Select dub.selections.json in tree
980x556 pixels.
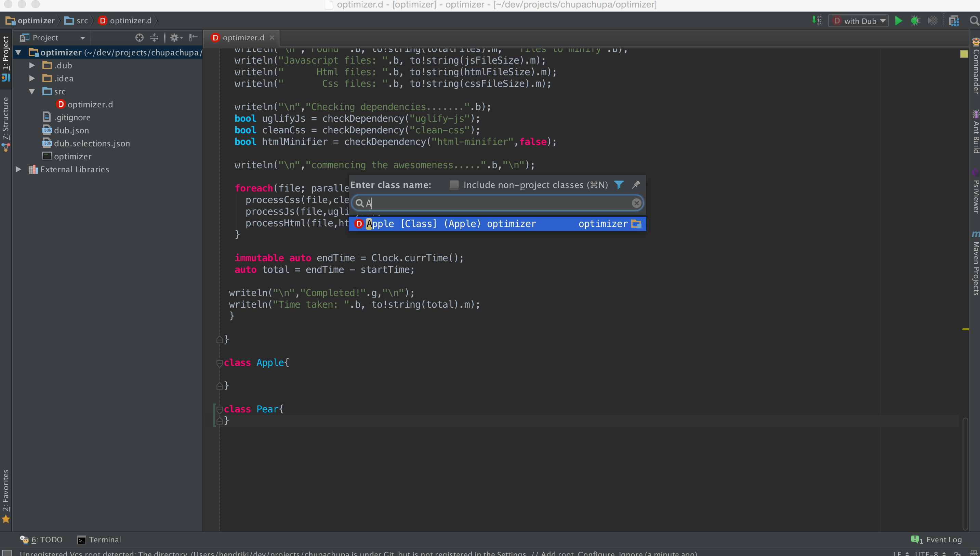pos(86,143)
